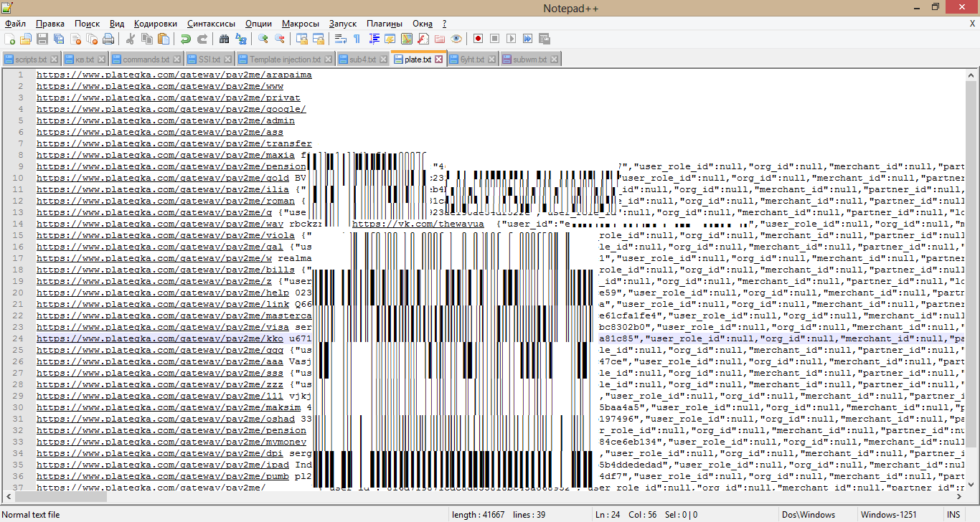Close the кв.txt tab
The width and height of the screenshot is (980, 522).
pos(102,60)
